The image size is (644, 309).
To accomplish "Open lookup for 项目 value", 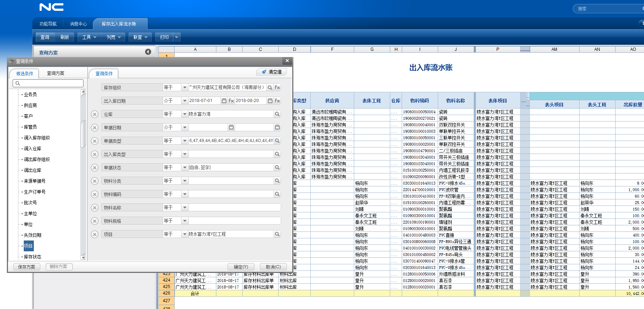I will 277,234.
